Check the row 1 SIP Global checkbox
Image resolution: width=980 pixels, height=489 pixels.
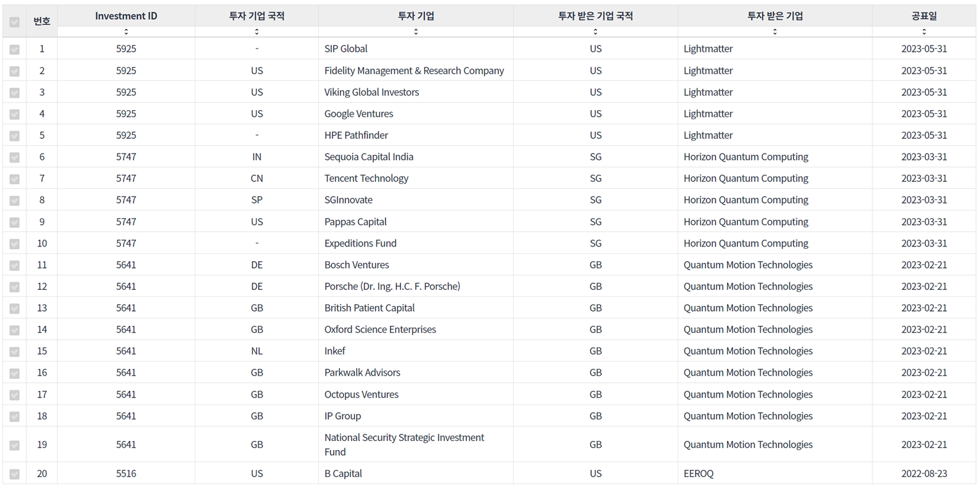click(15, 49)
